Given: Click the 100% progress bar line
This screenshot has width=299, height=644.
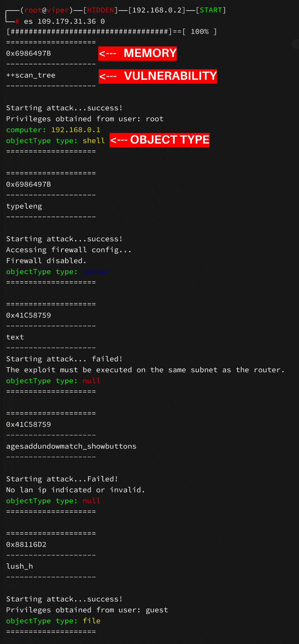Looking at the screenshot, I should pos(112,32).
